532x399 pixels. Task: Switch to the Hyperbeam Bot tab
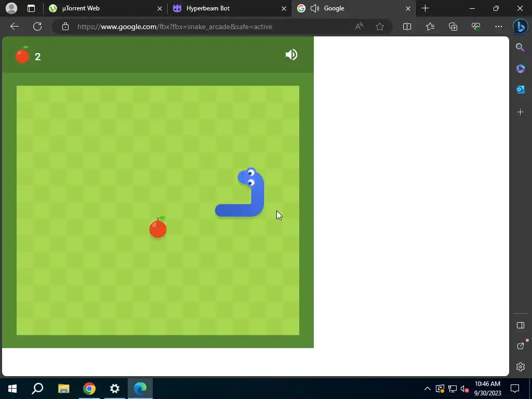pyautogui.click(x=229, y=8)
